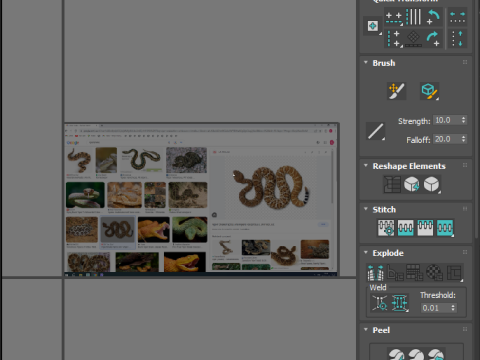Click the Space Vertically icon
The image size is (480, 360).
[x=457, y=39]
